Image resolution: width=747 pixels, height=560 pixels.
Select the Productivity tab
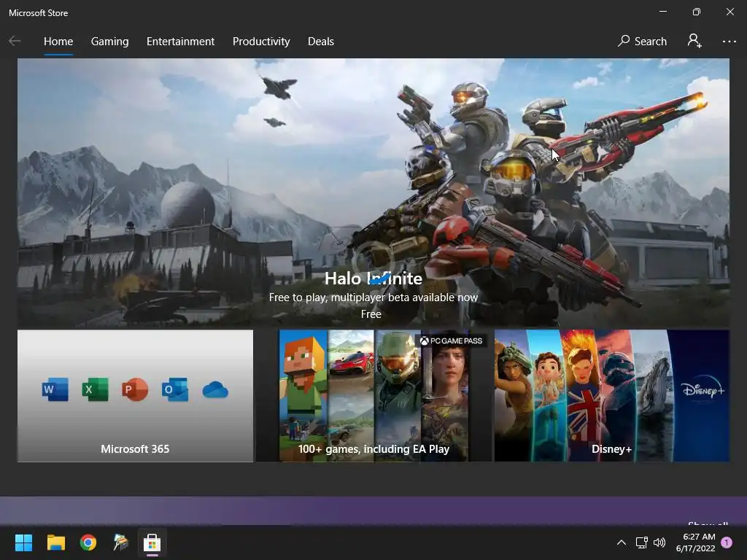261,42
